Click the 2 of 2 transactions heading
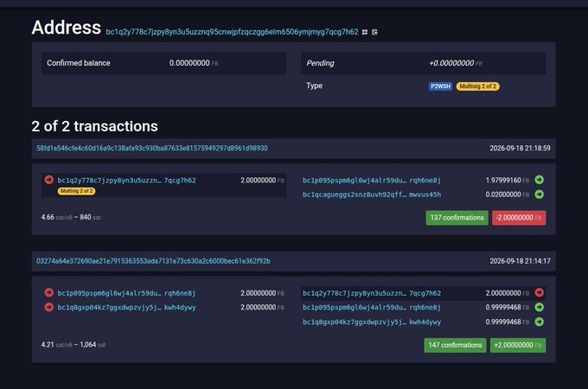 coord(94,126)
